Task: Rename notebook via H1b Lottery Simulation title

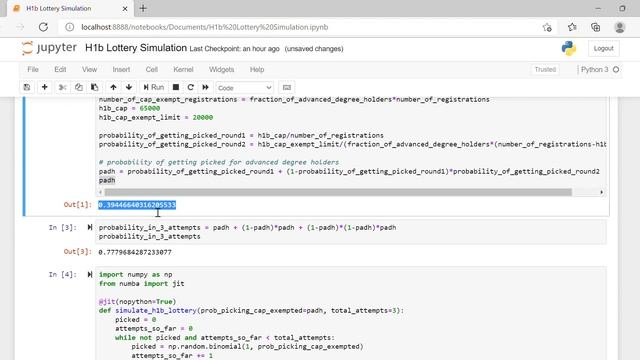Action: tap(136, 48)
